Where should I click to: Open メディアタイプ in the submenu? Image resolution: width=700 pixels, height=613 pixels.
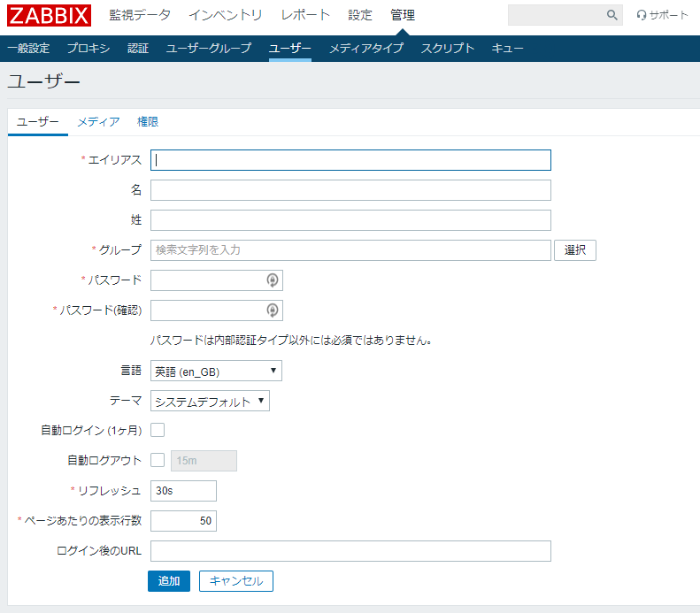[366, 49]
